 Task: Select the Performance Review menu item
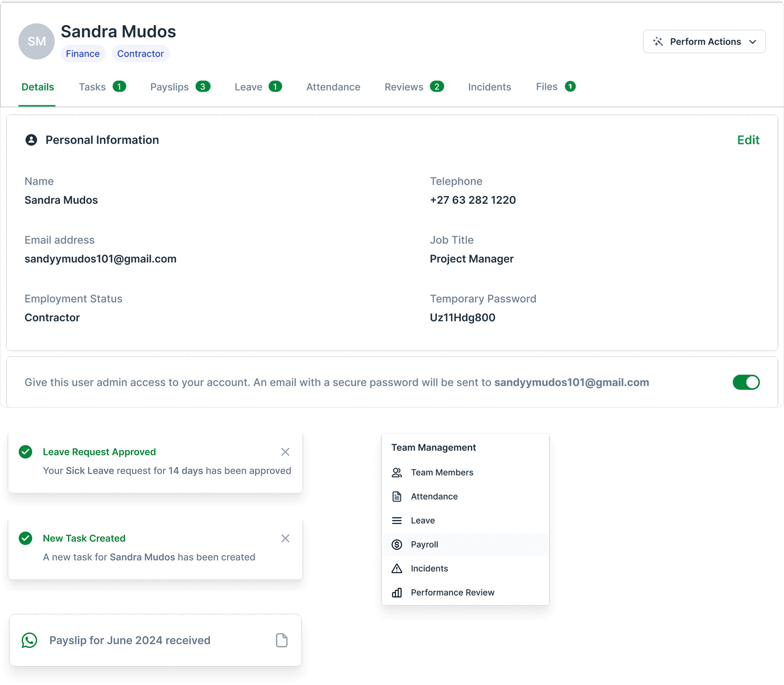tap(452, 592)
